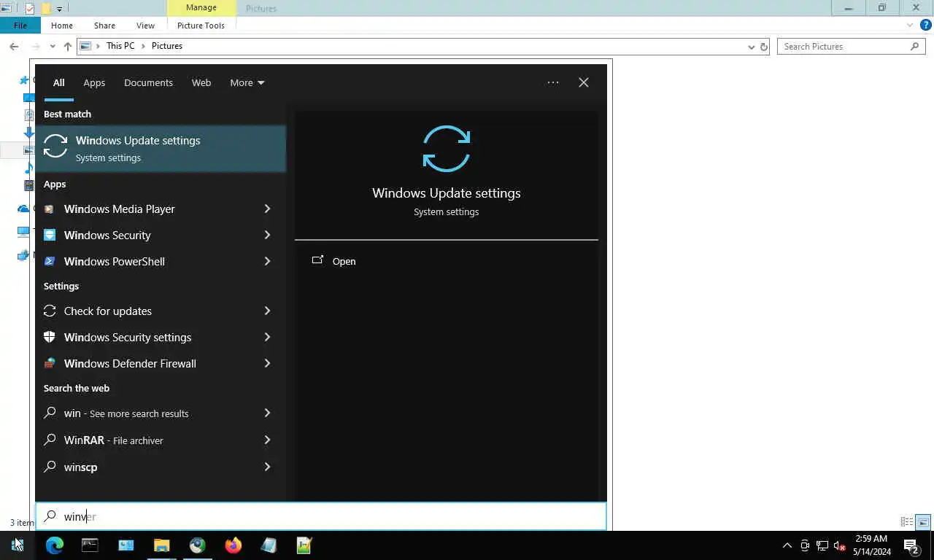Click into the winver search box

point(321,516)
